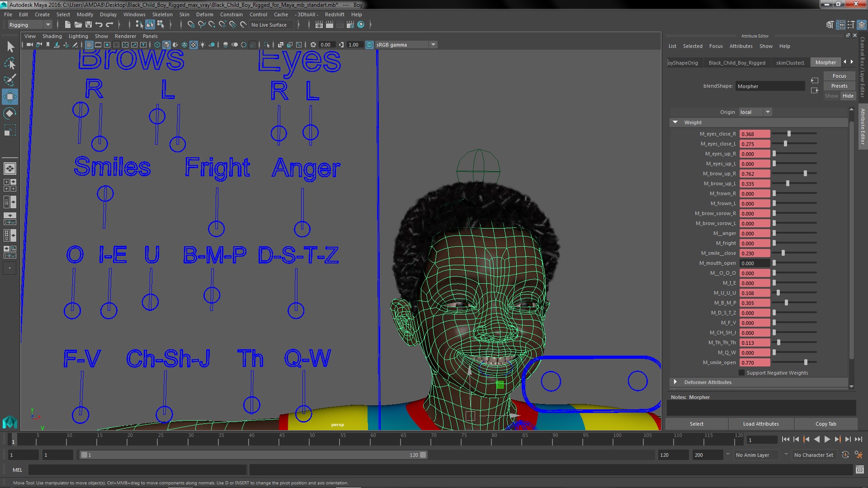This screenshot has height=488, width=868.
Task: Click the Select button at panel bottom
Action: (696, 424)
